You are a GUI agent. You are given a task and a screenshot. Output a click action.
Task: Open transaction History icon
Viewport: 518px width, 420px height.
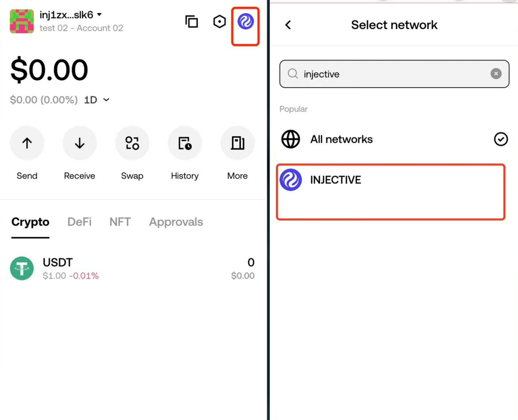point(185,143)
